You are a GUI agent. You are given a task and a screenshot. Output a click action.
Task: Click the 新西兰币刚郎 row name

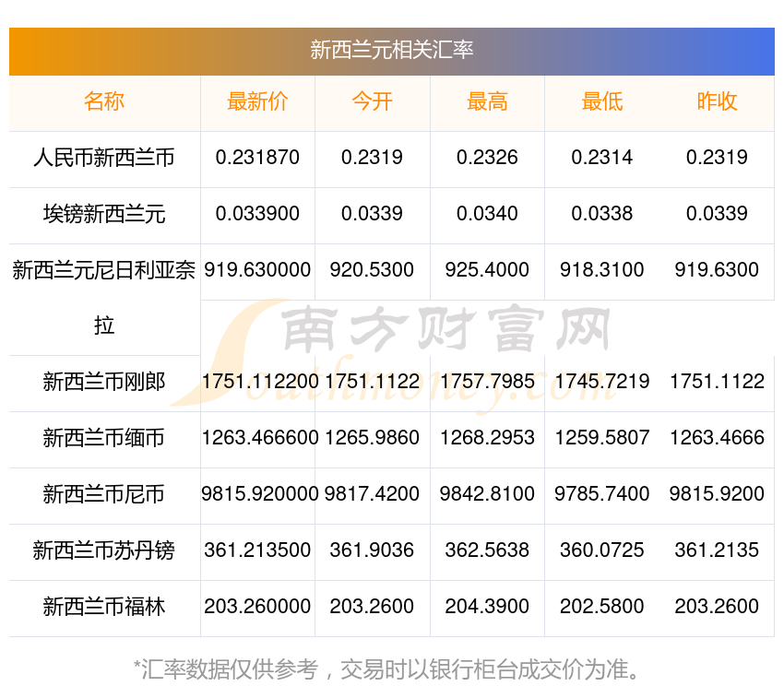tap(104, 382)
